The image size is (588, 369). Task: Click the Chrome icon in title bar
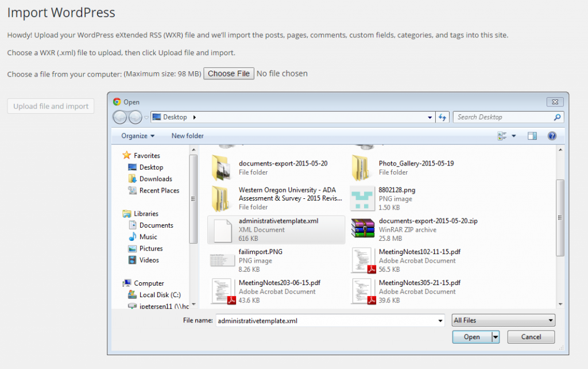tap(117, 102)
